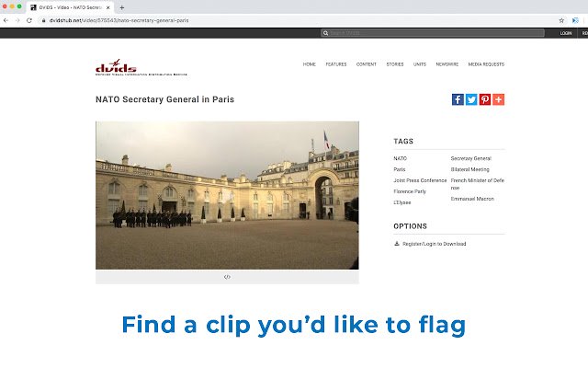Select the French Minister of Defense tag
This screenshot has height=368, width=588.
(x=478, y=184)
